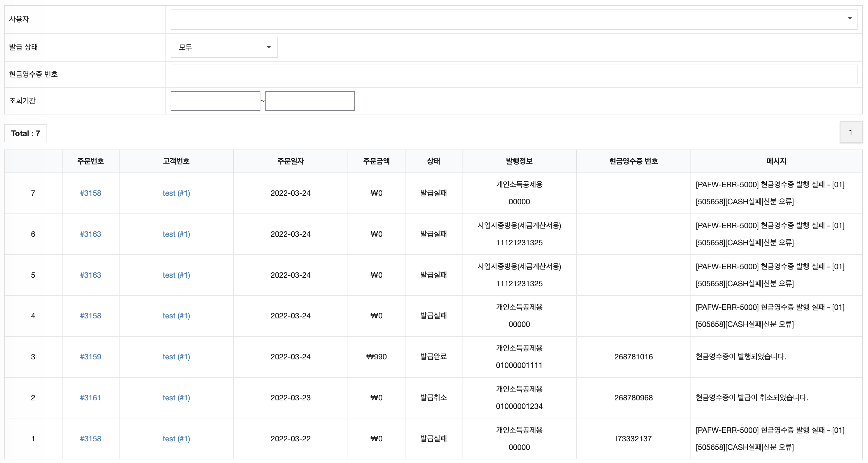Open order #3163 in row 6
The height and width of the screenshot is (463, 868).
point(90,234)
